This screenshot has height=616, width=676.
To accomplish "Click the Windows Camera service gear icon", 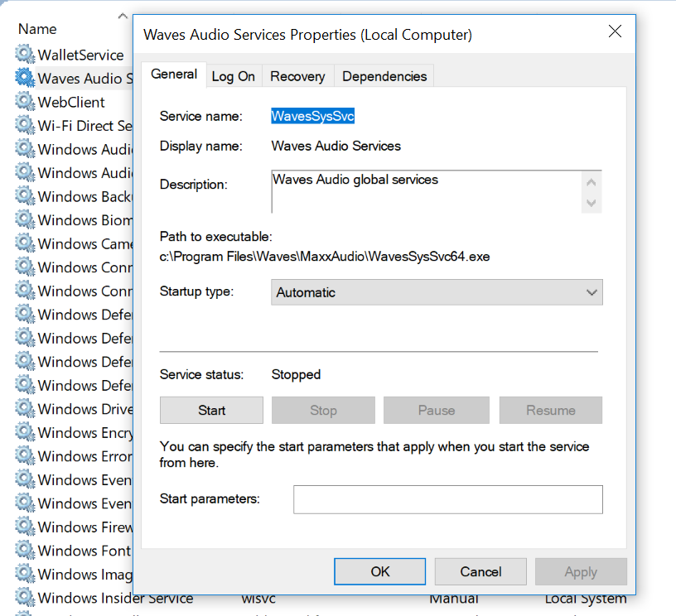I will (25, 243).
